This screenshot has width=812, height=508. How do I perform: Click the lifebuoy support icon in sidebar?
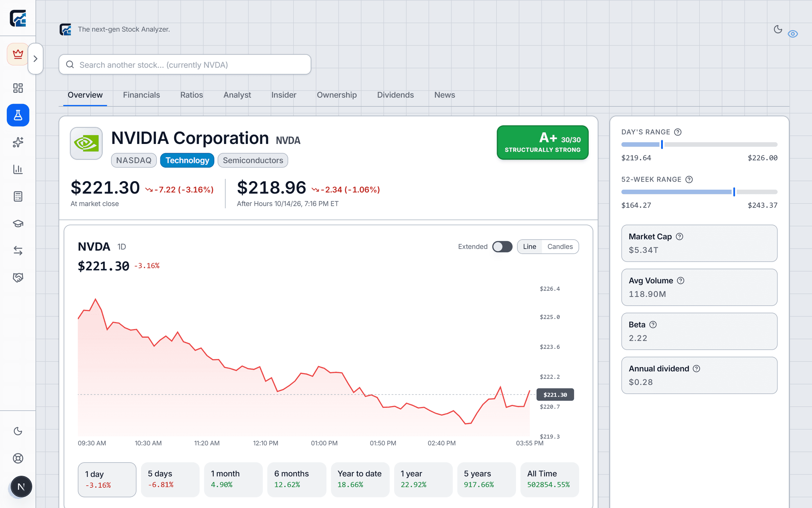point(18,458)
